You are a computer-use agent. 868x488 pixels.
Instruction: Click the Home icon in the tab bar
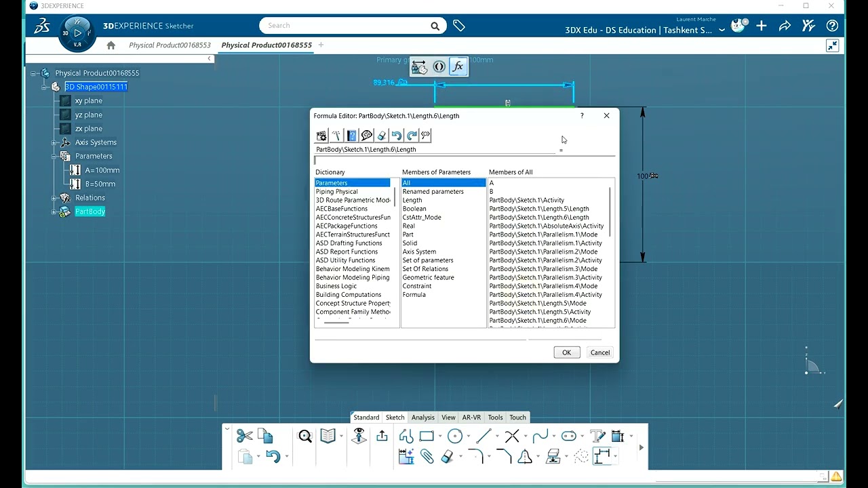[111, 45]
